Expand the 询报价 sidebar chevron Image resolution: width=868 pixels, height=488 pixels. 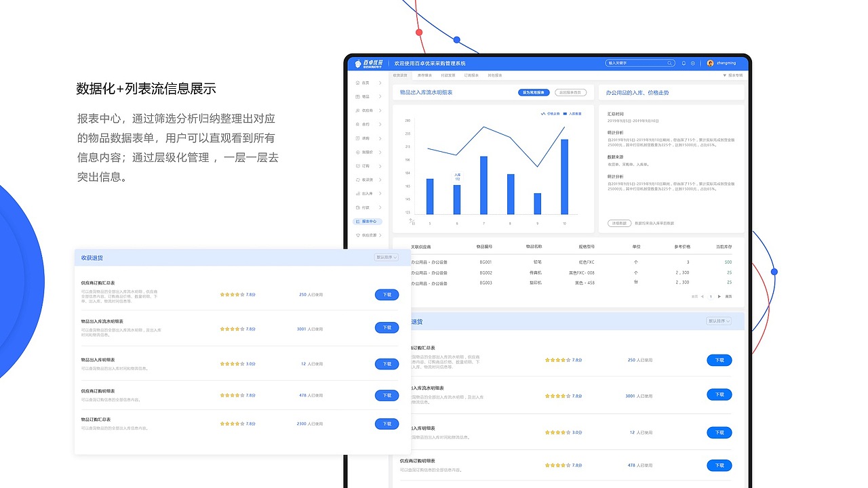point(380,152)
